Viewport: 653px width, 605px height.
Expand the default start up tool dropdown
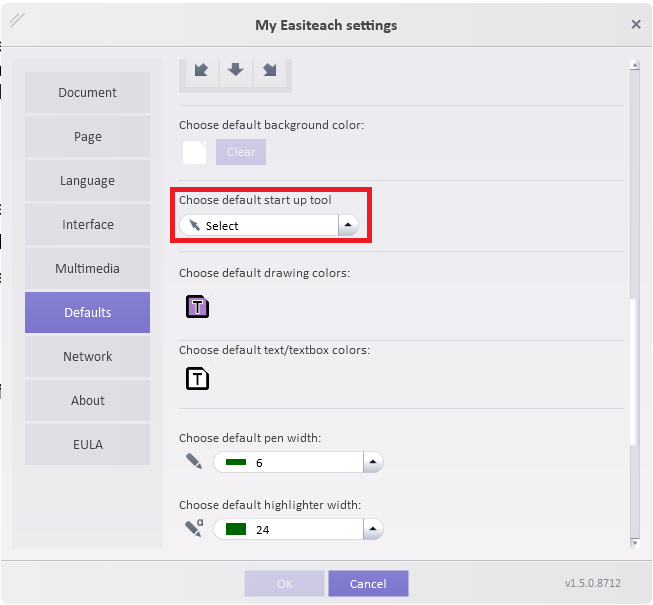tap(347, 226)
